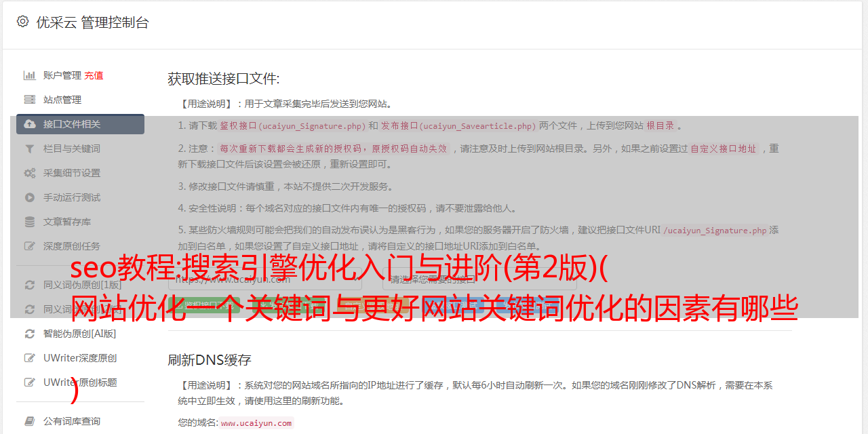
Task: Click the gear icon beside 优采云 管理控制台
Action: pos(22,22)
